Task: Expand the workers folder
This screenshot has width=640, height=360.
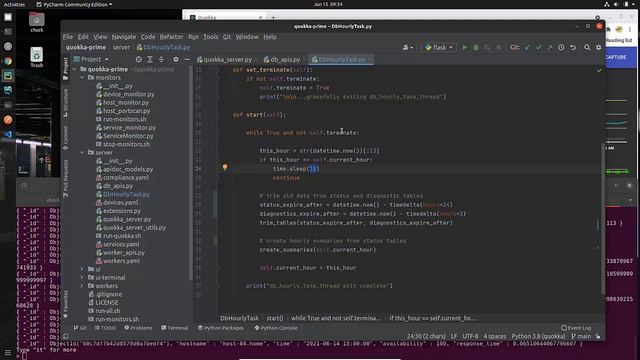Action: 82,286
